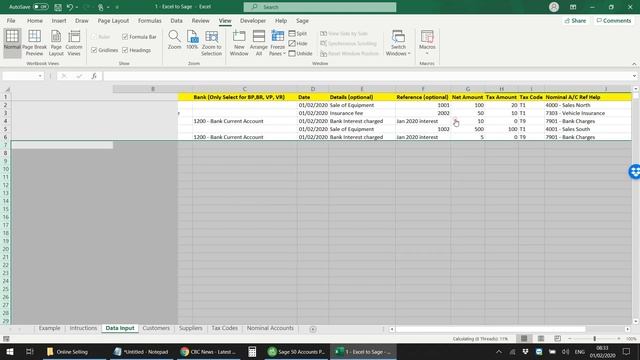Image resolution: width=640 pixels, height=360 pixels.
Task: Open Windows Start menu
Action: [9, 351]
